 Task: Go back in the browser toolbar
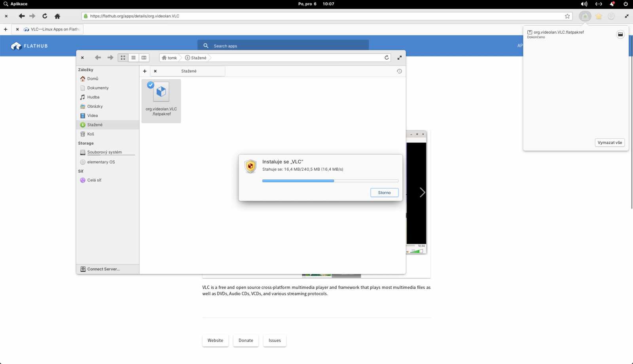pos(22,16)
